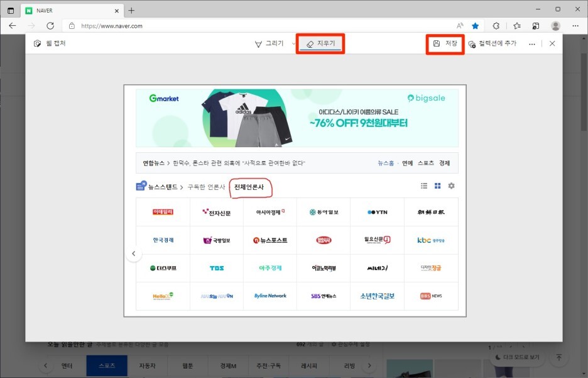Open 더스쿠프 press logo
Viewport: 588px width, 378px height.
(163, 268)
